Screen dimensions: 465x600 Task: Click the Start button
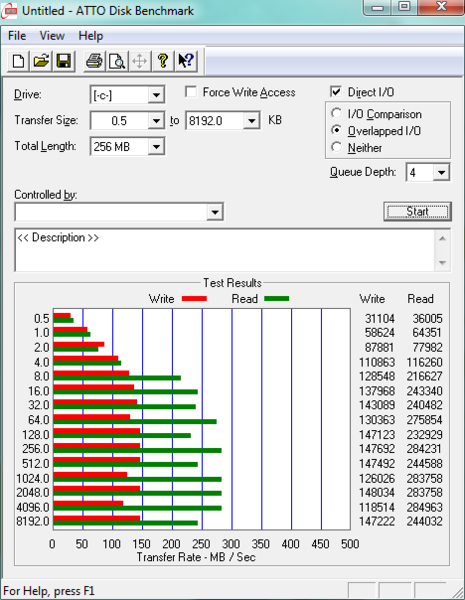click(x=418, y=212)
